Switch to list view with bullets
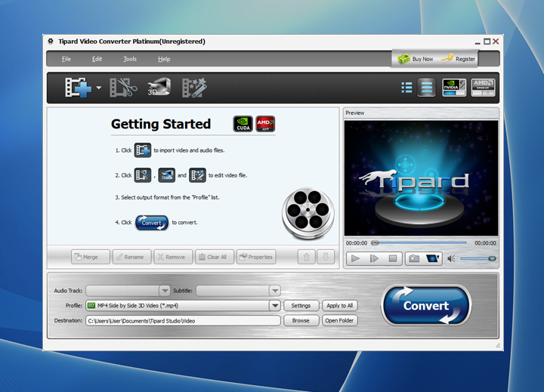The height and width of the screenshot is (392, 544). point(406,88)
